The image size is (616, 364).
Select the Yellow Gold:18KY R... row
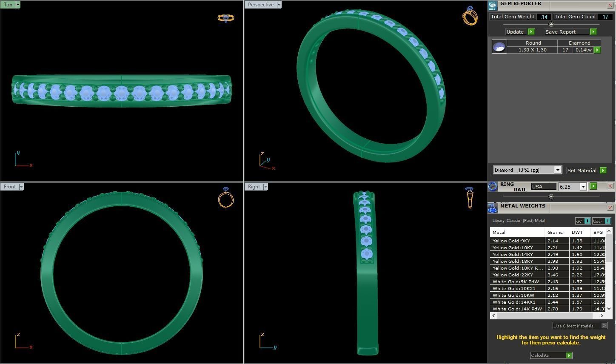(x=548, y=268)
